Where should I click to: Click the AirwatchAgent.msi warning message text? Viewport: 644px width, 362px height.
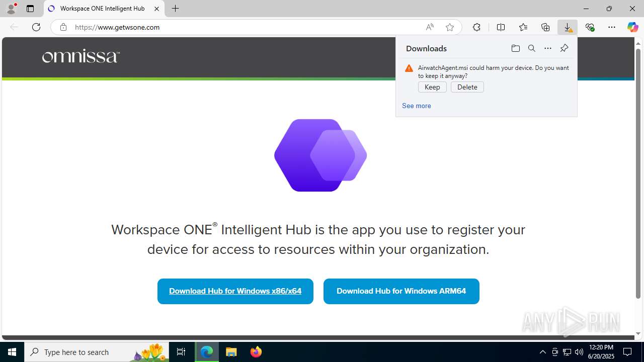(x=494, y=71)
